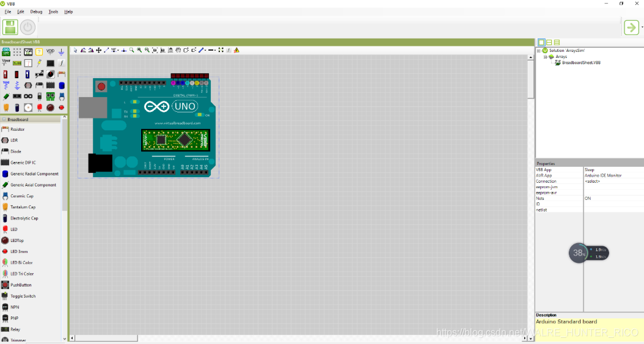Pick the ground symbol in palette
644x344 pixels.
61,52
